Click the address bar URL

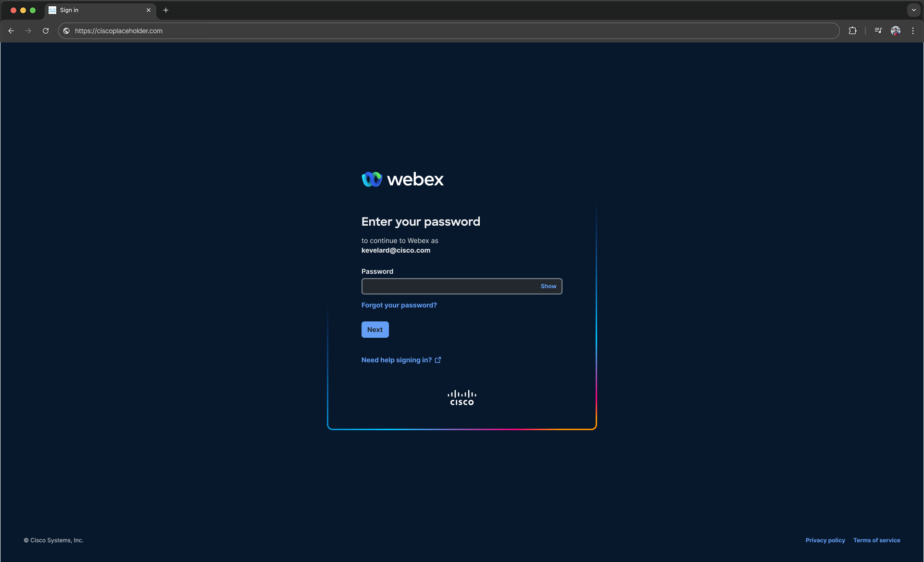(119, 31)
